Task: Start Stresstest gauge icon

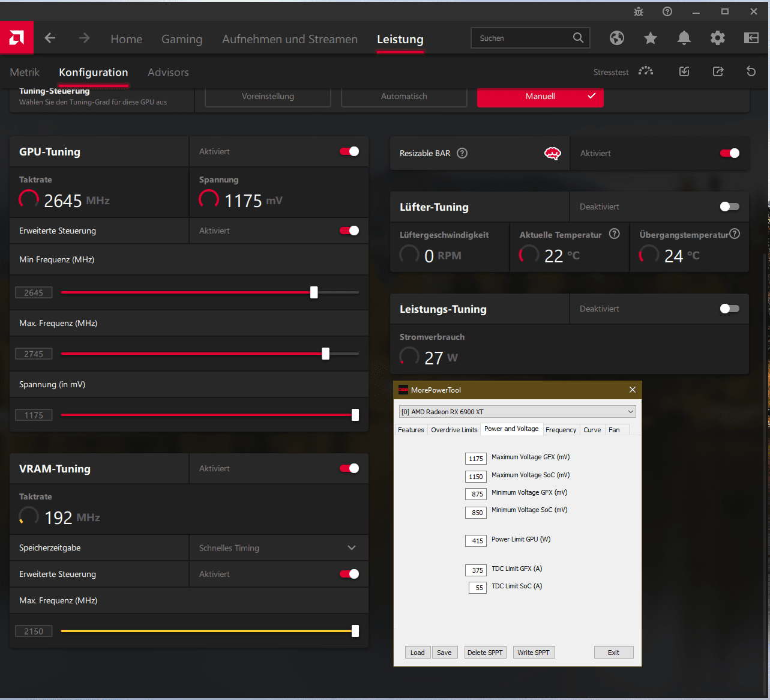Action: (646, 71)
